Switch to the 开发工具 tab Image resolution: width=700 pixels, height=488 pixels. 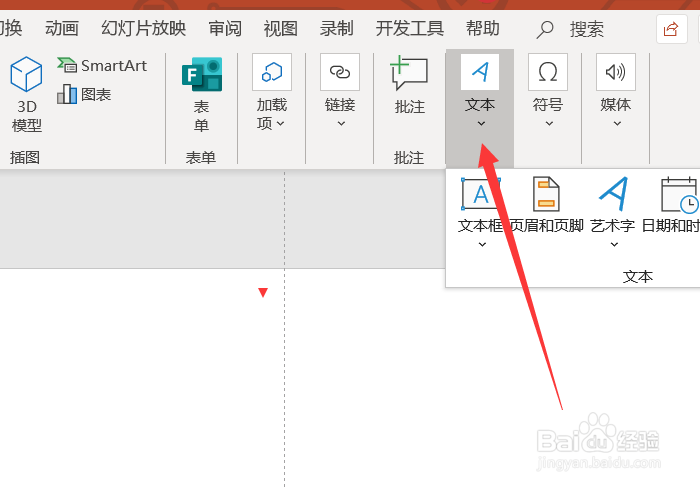click(x=409, y=29)
